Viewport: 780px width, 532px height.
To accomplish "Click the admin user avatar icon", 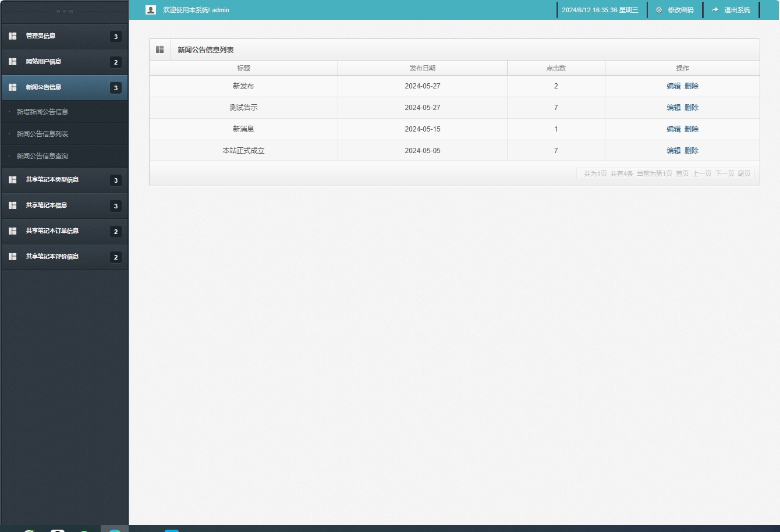I will tap(151, 10).
